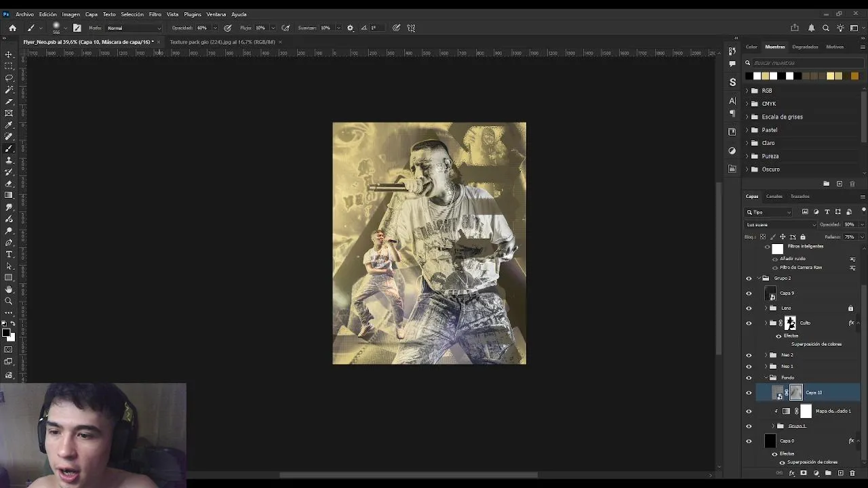Screen dimensions: 868x488
Task: Add a layer mask from panel bottom
Action: pyautogui.click(x=804, y=473)
